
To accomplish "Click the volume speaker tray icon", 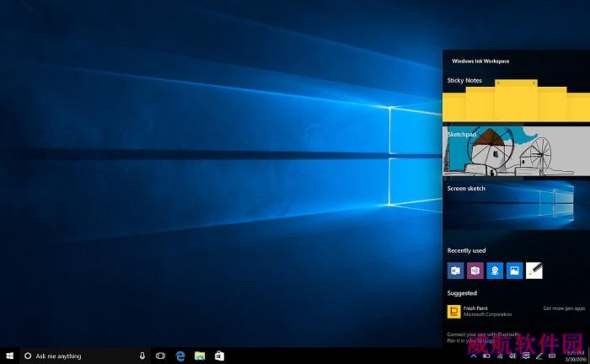I will point(512,356).
